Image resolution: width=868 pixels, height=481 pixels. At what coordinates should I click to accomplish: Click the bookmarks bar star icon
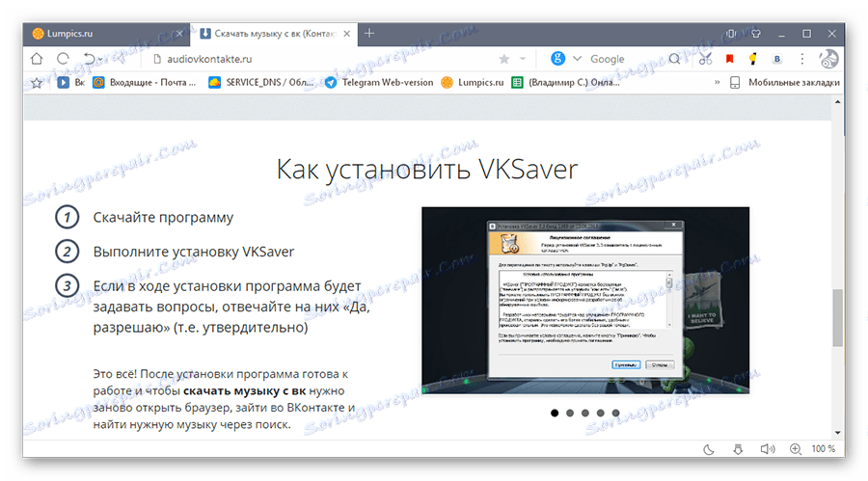coord(37,83)
